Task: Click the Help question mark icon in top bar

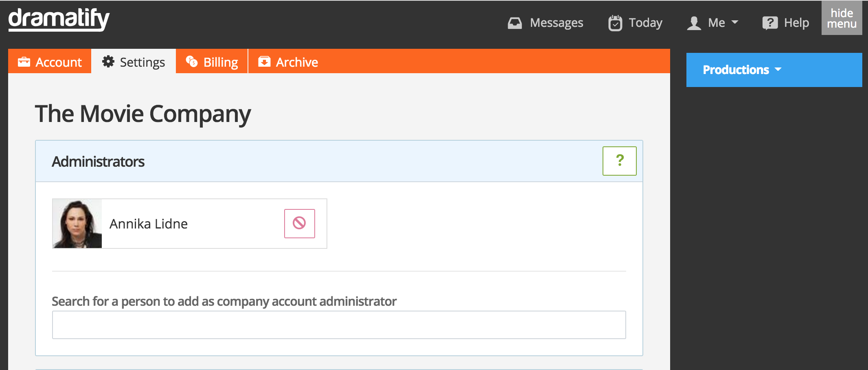Action: point(769,23)
